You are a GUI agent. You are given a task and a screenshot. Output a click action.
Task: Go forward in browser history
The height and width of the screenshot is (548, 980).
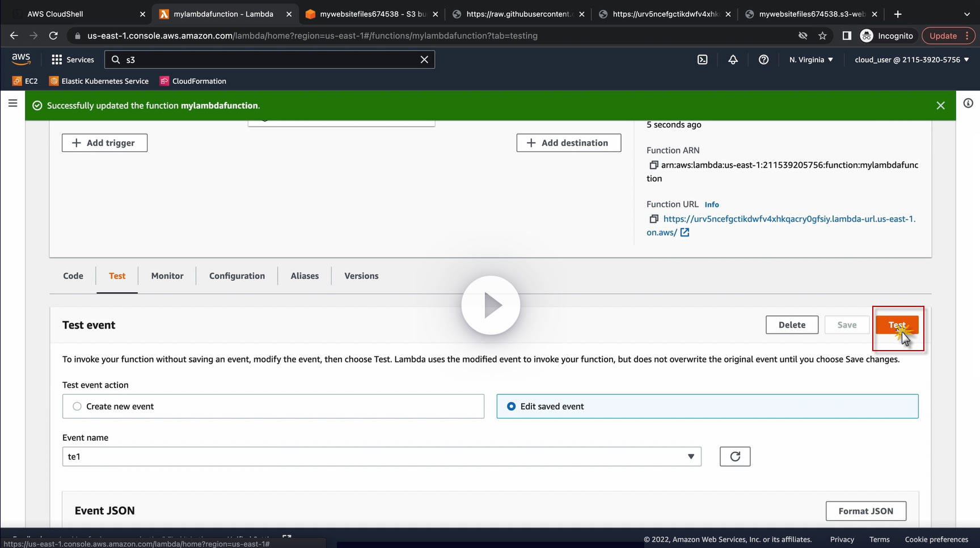click(33, 36)
